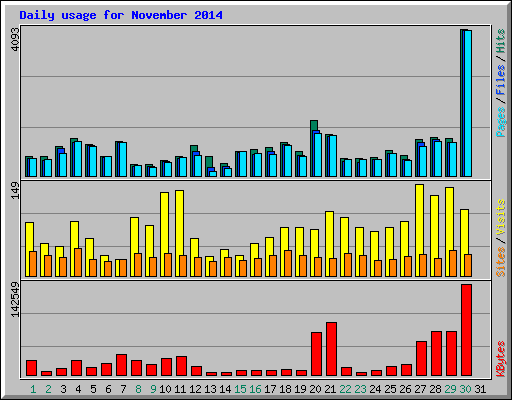Click the KBytes legend label
The height and width of the screenshot is (400, 512).
click(x=501, y=359)
